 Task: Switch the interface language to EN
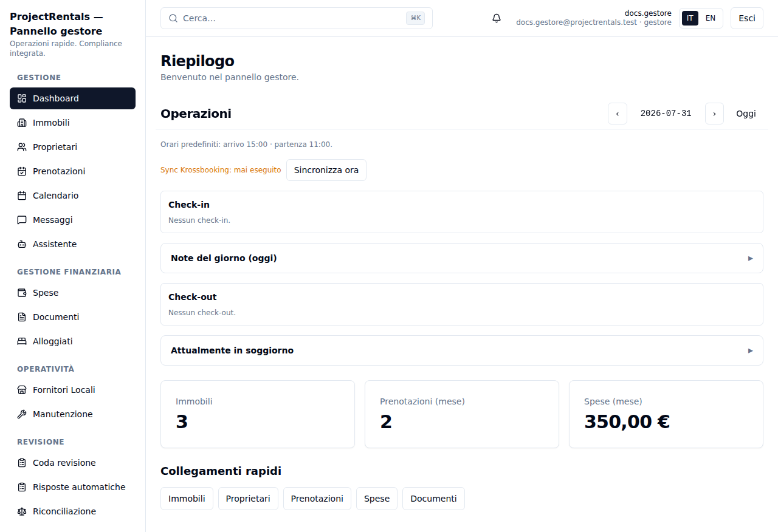click(711, 18)
